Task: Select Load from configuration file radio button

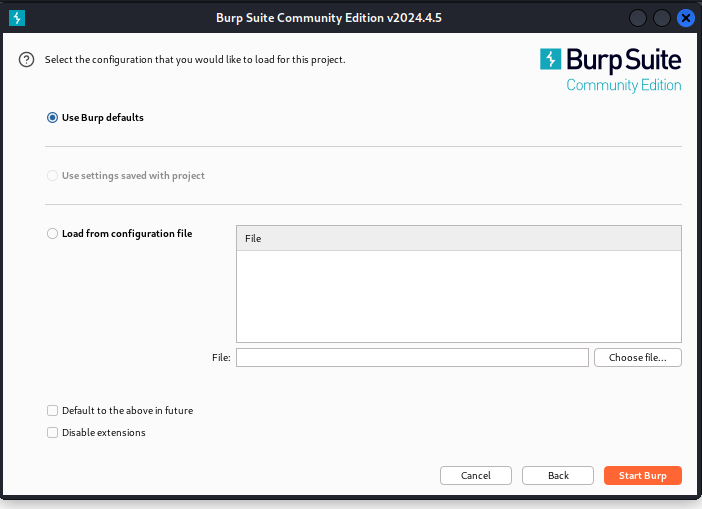Action: (x=52, y=234)
